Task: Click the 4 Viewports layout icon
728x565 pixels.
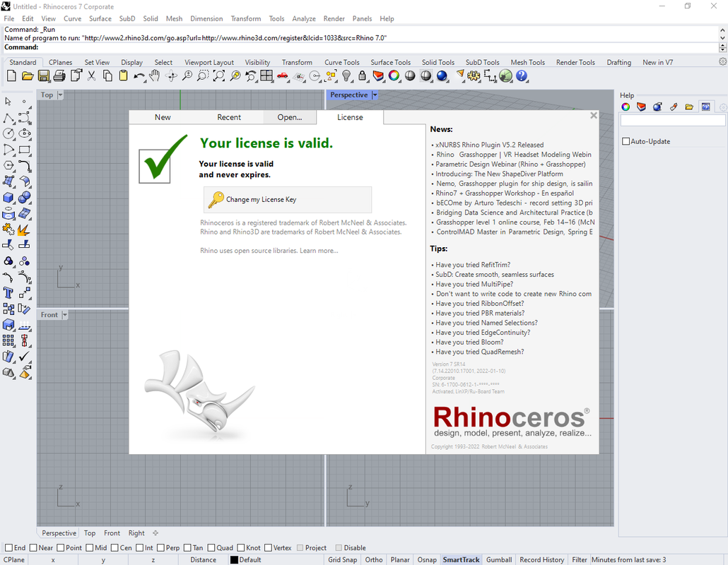Action: tap(266, 76)
